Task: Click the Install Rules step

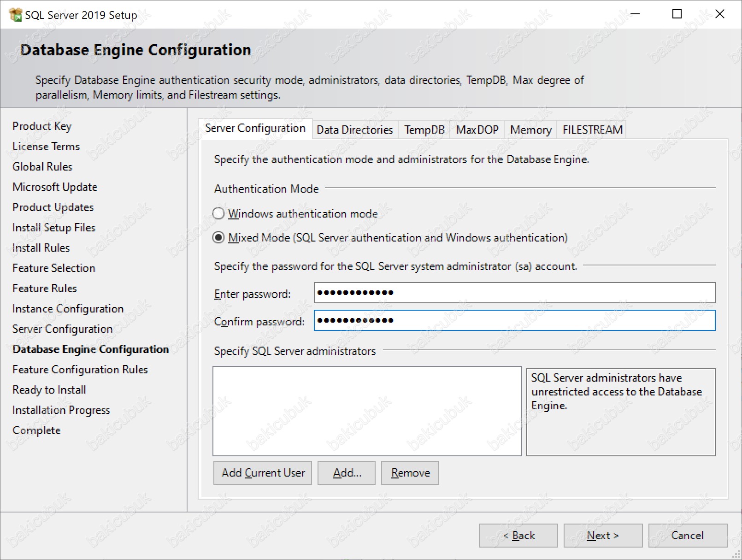Action: pyautogui.click(x=41, y=248)
